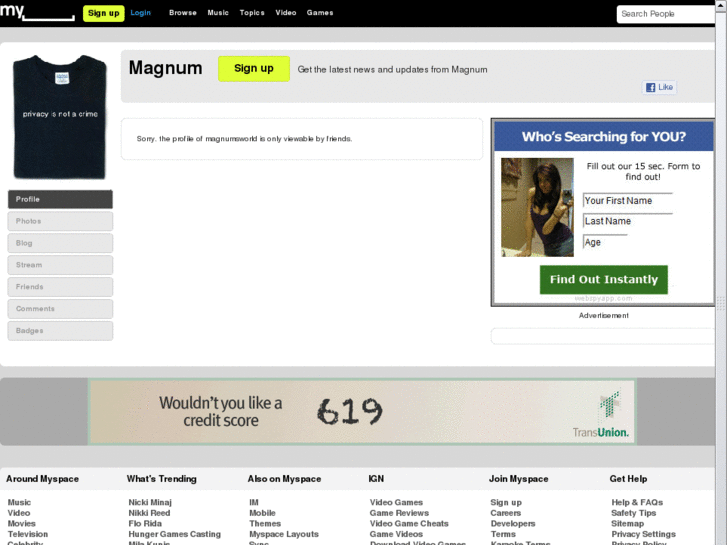727x545 pixels.
Task: Click the What's Trending footer heading
Action: 162,479
